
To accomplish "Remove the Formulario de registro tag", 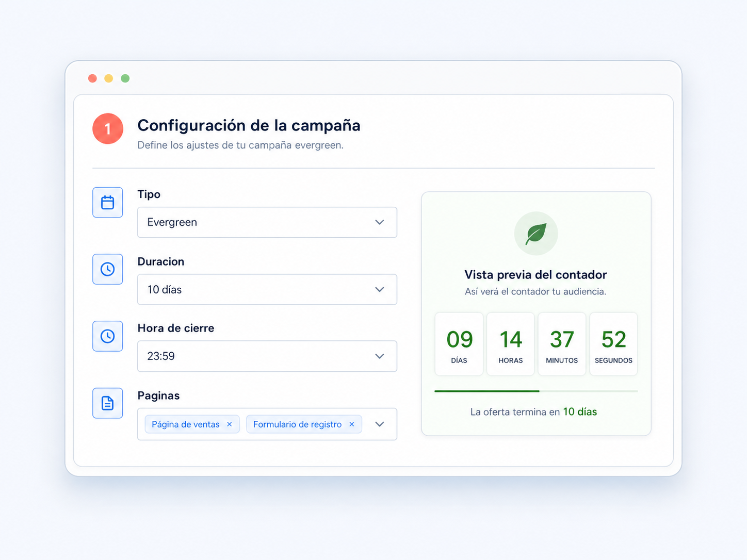I will click(352, 424).
